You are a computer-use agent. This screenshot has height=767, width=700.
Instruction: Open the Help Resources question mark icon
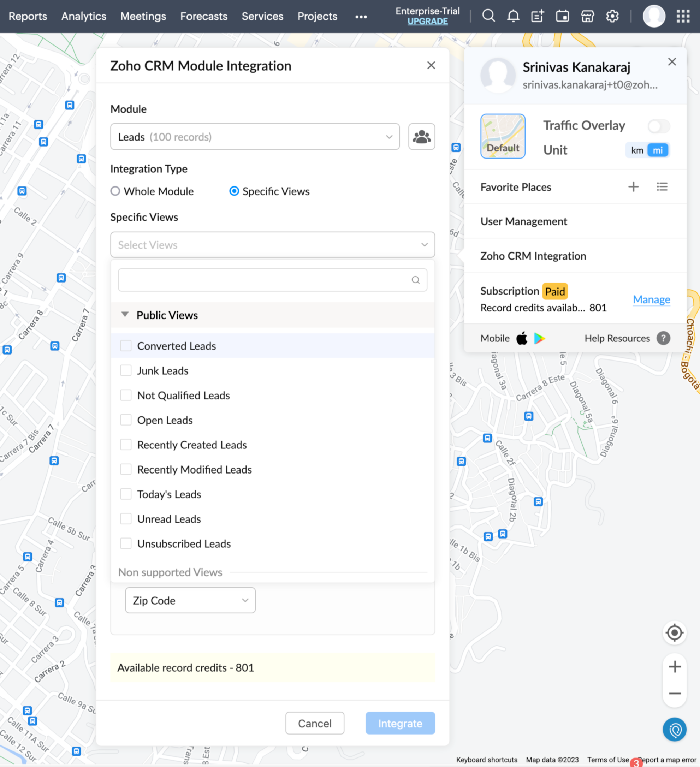(663, 338)
